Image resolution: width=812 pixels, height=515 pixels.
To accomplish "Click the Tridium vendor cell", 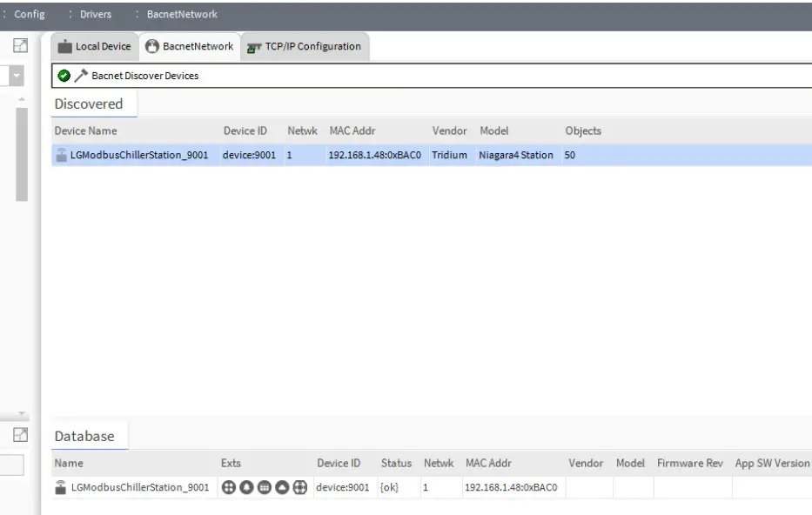I will pyautogui.click(x=449, y=155).
